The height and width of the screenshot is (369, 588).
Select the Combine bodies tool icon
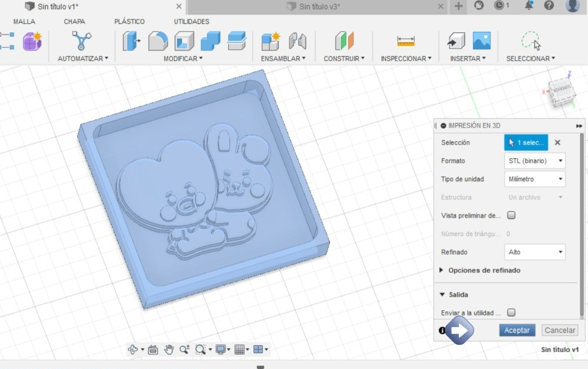211,41
